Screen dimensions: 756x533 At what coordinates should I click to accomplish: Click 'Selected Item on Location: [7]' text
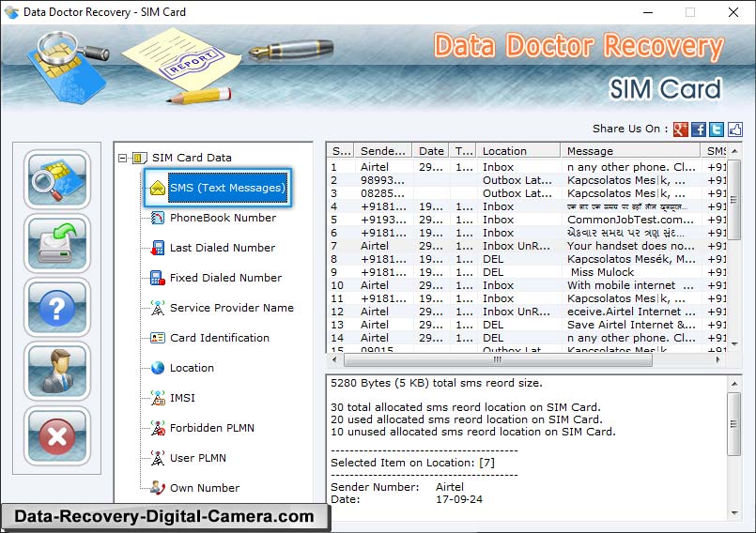[412, 463]
